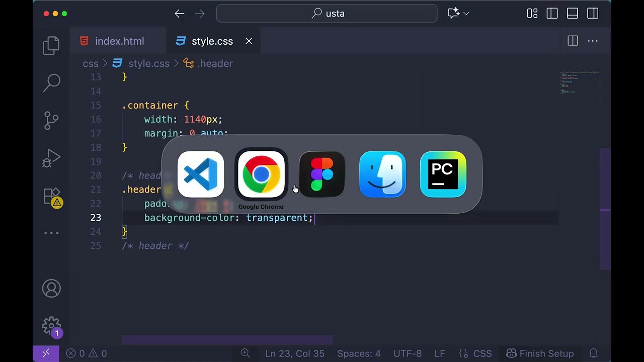Split the editor to the right
This screenshot has height=362, width=644.
coord(573,41)
